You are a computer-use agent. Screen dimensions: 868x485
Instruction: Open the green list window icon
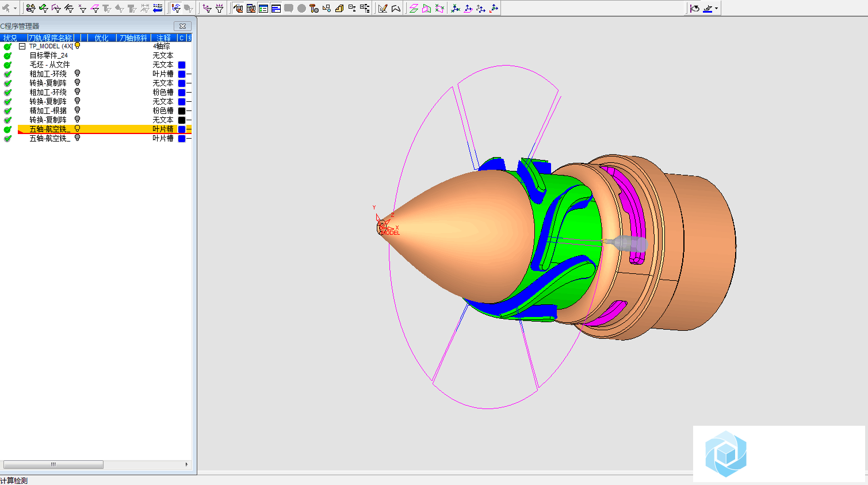click(263, 8)
